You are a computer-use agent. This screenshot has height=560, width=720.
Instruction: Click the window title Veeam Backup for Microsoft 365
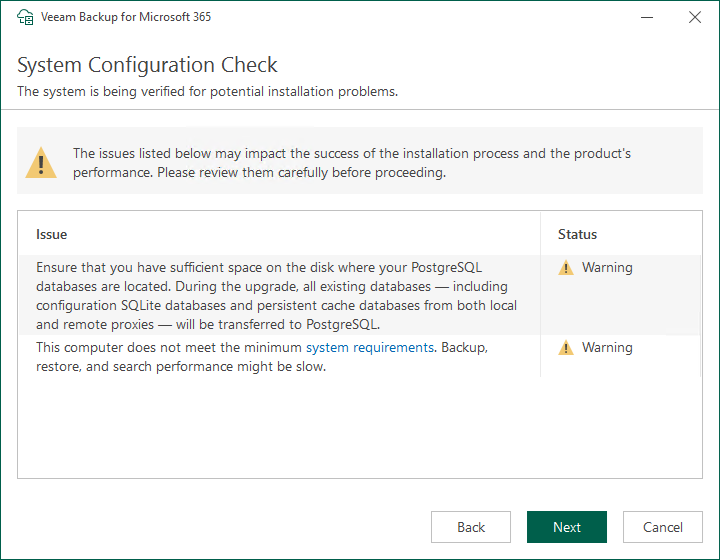coord(126,17)
